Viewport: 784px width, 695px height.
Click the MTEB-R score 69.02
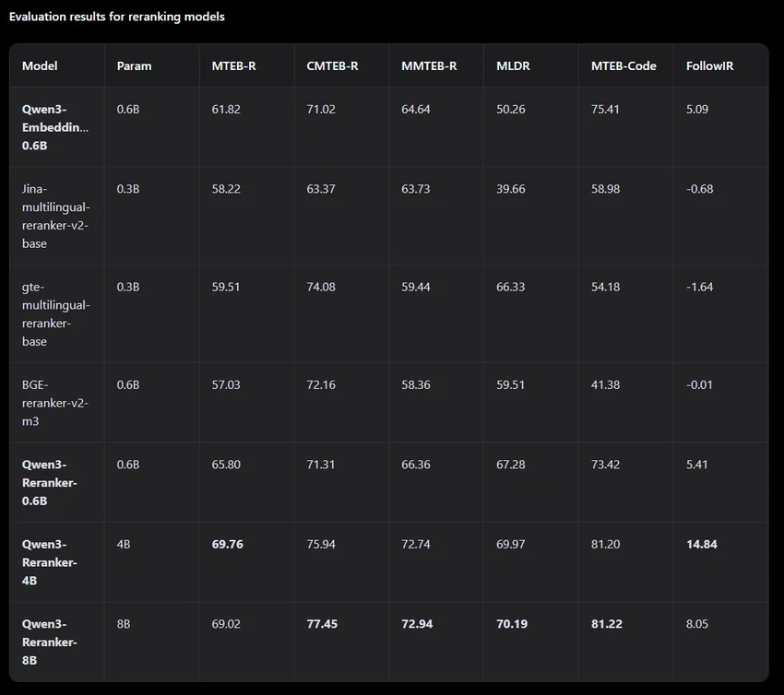(x=226, y=624)
